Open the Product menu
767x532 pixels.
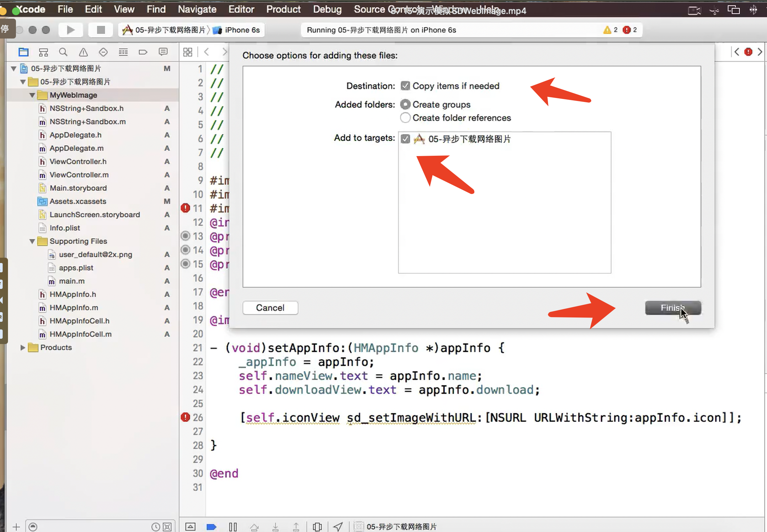[x=283, y=9]
